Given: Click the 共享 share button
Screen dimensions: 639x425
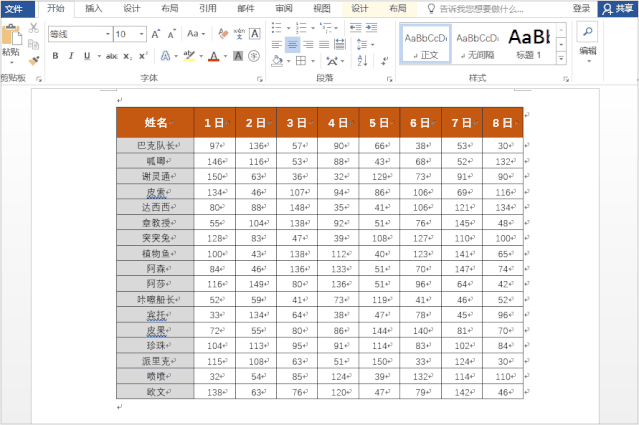Looking at the screenshot, I should tap(618, 9).
